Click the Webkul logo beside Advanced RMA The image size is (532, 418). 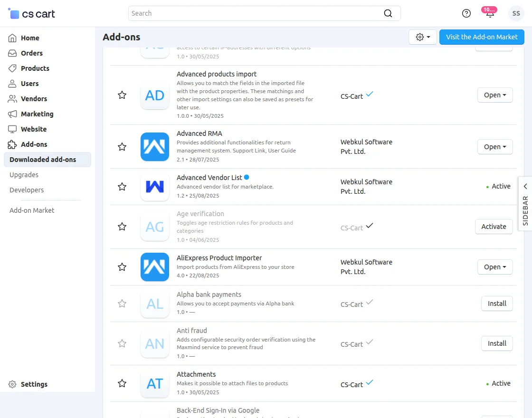(x=154, y=147)
